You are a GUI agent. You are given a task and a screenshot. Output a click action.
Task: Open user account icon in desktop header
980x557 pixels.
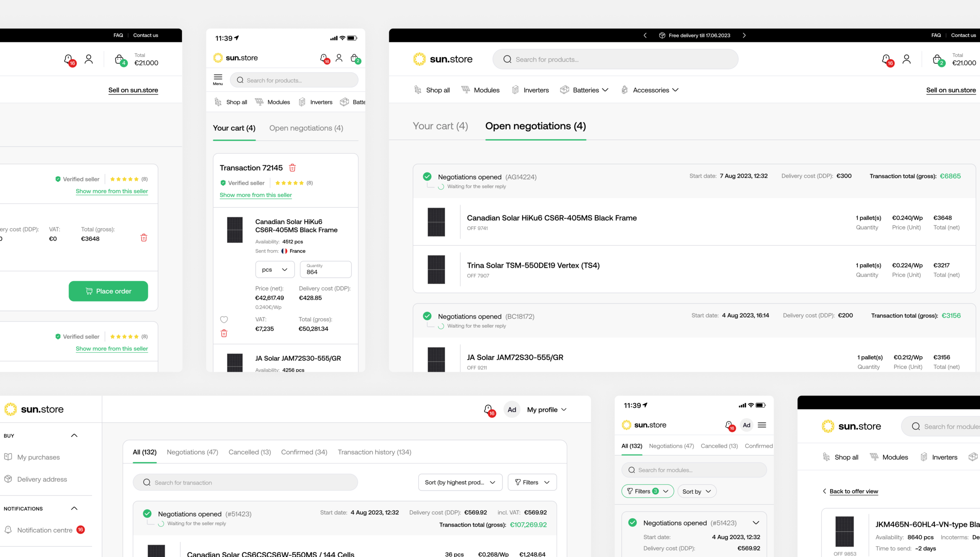(x=906, y=59)
